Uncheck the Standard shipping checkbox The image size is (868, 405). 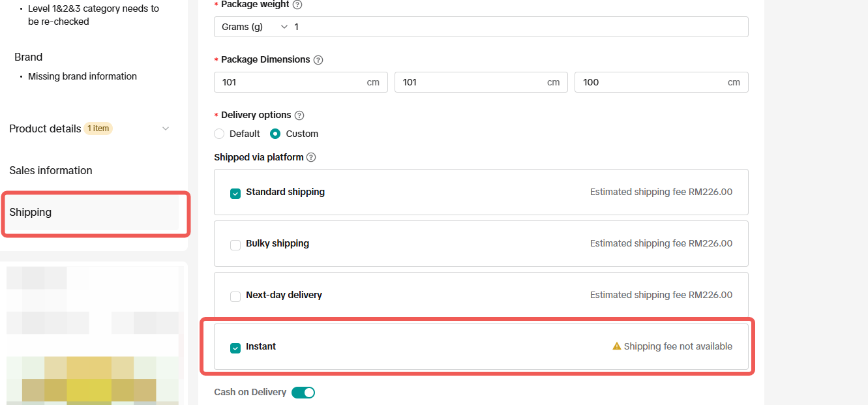click(x=235, y=193)
